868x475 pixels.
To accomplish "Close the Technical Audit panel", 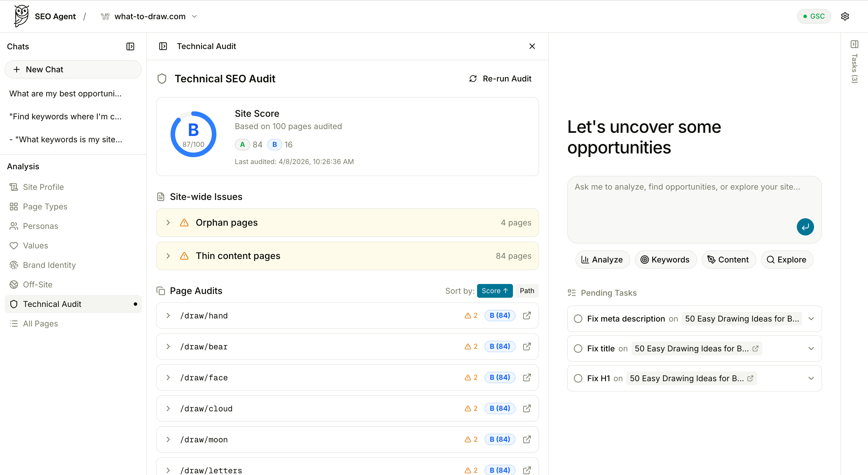I will [x=532, y=46].
